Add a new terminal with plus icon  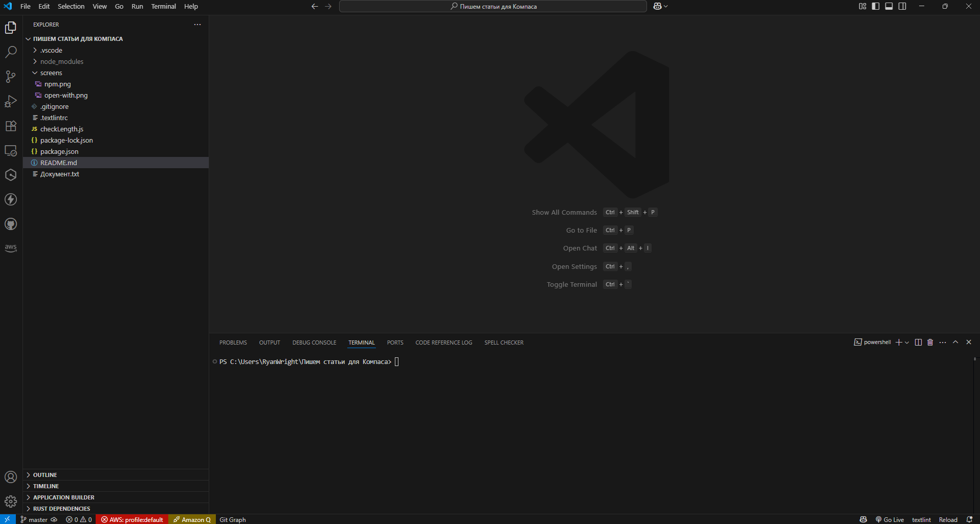click(899, 343)
